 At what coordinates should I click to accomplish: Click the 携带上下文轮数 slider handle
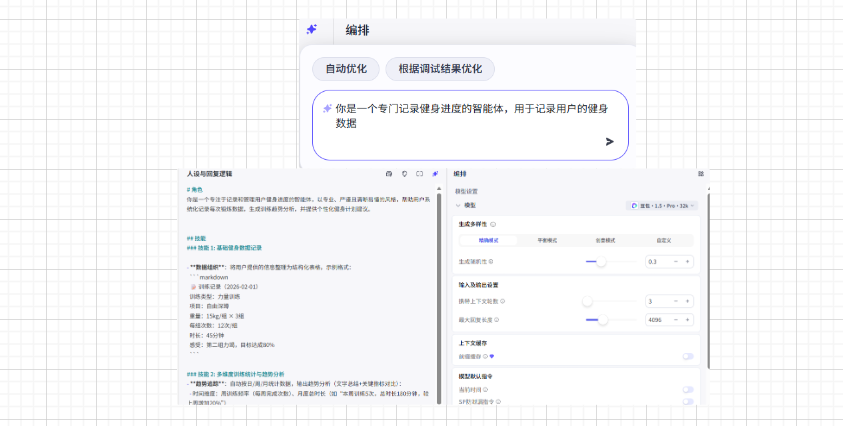pyautogui.click(x=587, y=301)
